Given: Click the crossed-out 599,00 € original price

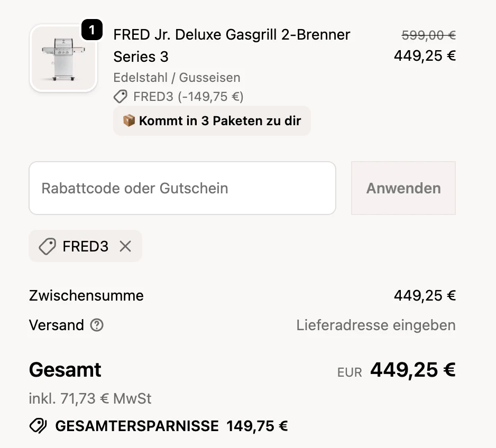Looking at the screenshot, I should [428, 35].
